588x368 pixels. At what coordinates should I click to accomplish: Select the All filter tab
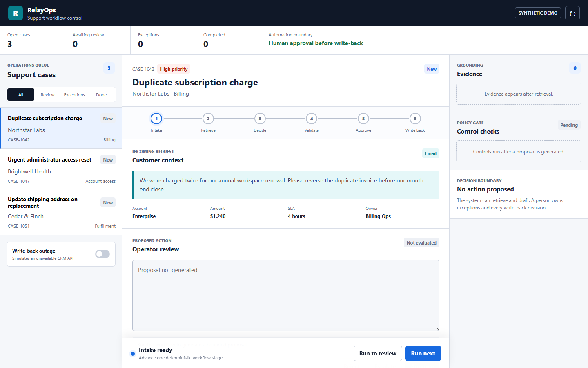21,95
